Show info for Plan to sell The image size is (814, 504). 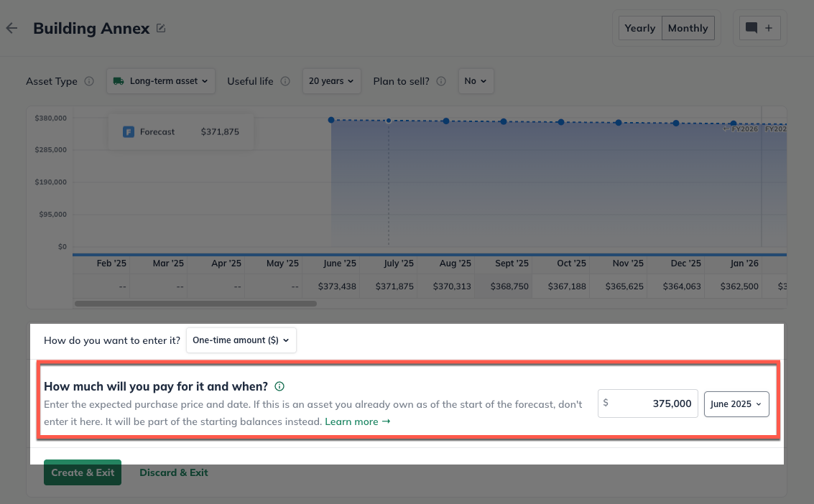pyautogui.click(x=441, y=81)
